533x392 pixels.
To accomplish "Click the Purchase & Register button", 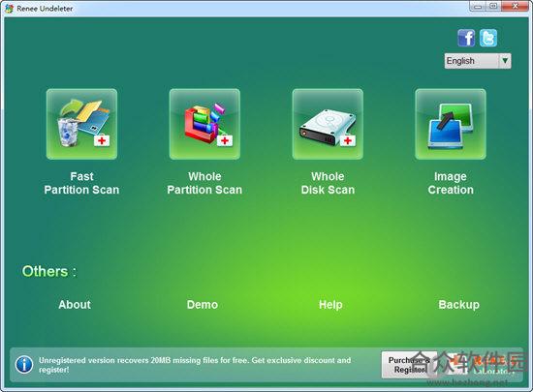I will 409,365.
